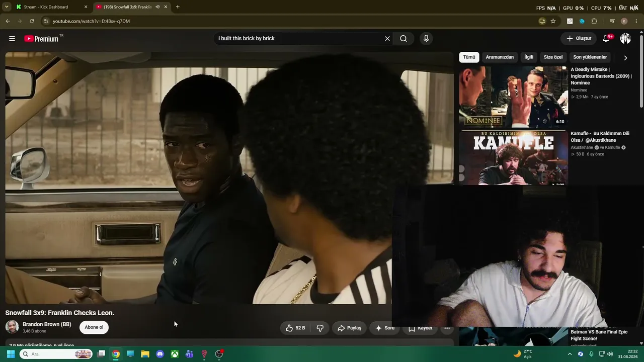Bookmark this page with the star
The height and width of the screenshot is (362, 644).
click(x=553, y=21)
